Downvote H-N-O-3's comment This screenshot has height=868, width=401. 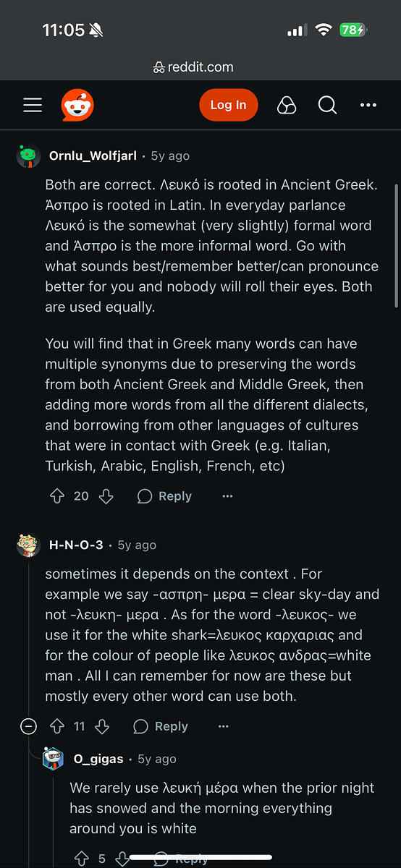[102, 726]
